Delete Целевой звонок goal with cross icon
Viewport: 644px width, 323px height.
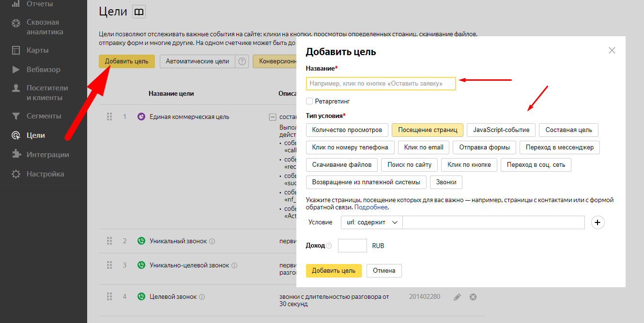point(473,297)
